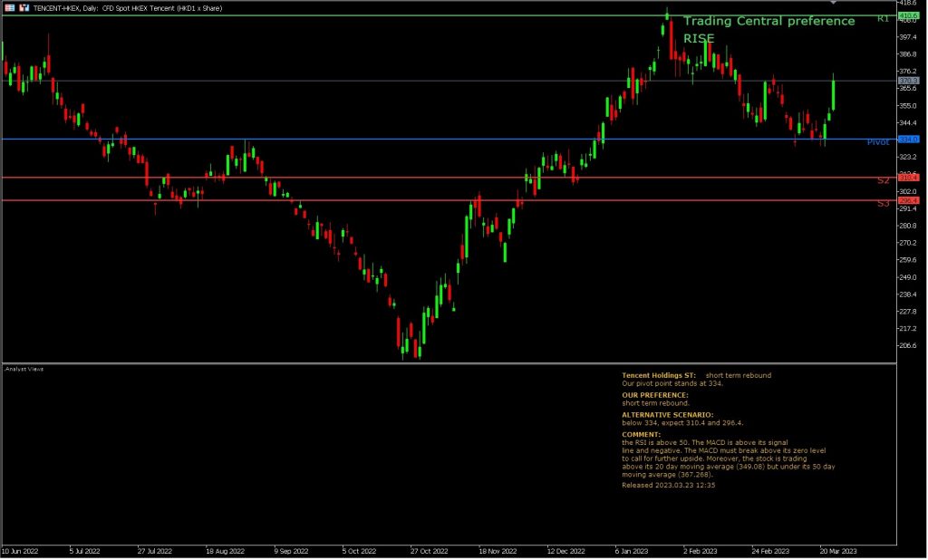Click the chart title 'TENCENT-HKEX, Daily'
This screenshot has width=928, height=560.
(x=65, y=8)
